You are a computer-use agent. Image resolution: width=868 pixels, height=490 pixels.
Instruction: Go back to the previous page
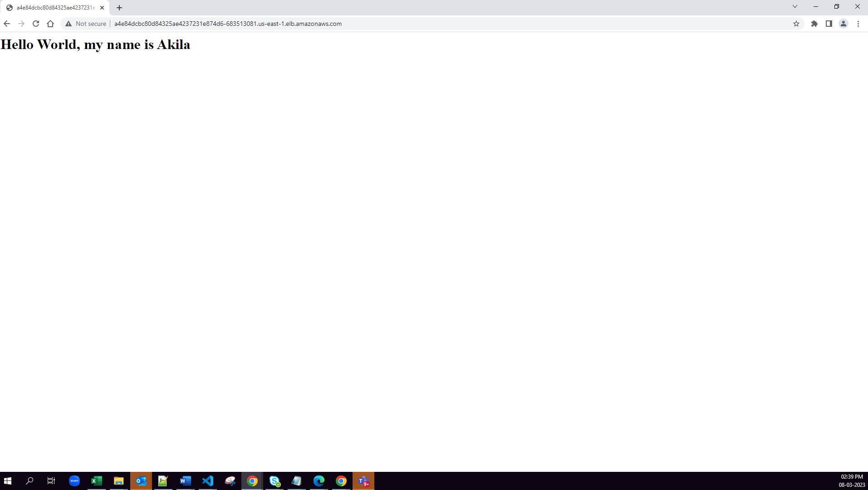click(7, 24)
